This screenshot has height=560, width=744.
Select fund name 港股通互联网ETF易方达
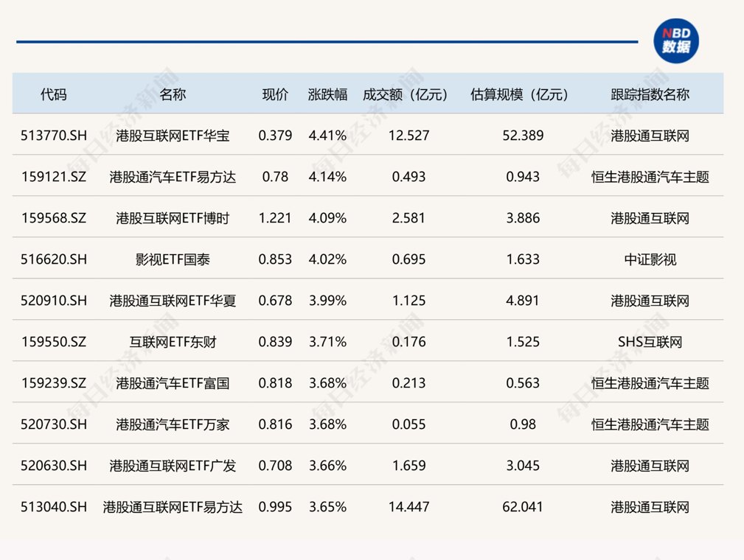click(x=173, y=507)
